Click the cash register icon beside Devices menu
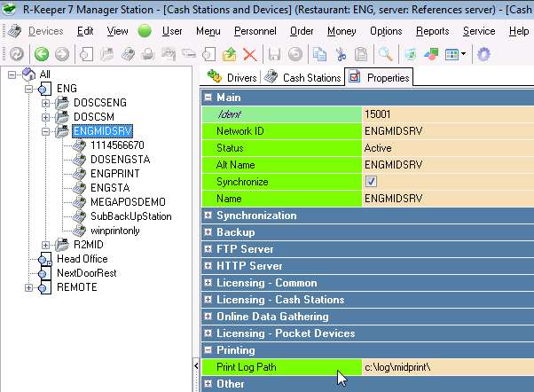 (15, 31)
